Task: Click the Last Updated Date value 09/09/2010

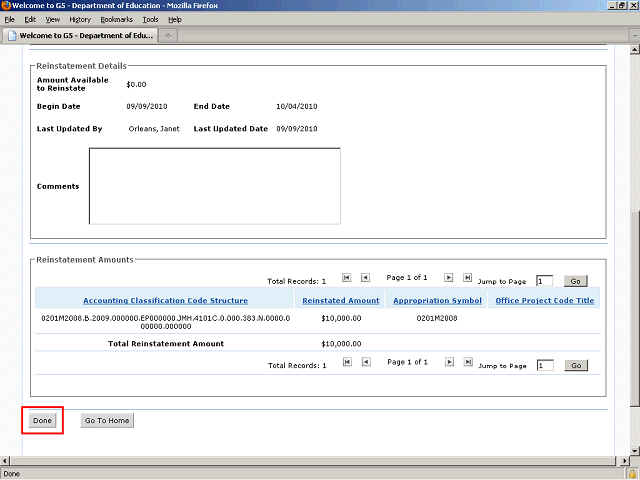Action: [x=297, y=129]
